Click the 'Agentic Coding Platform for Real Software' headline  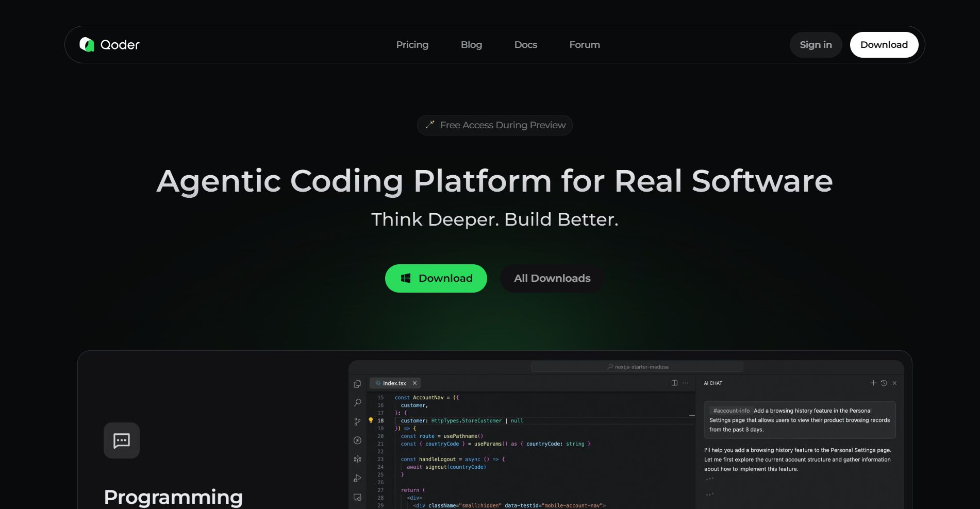495,181
